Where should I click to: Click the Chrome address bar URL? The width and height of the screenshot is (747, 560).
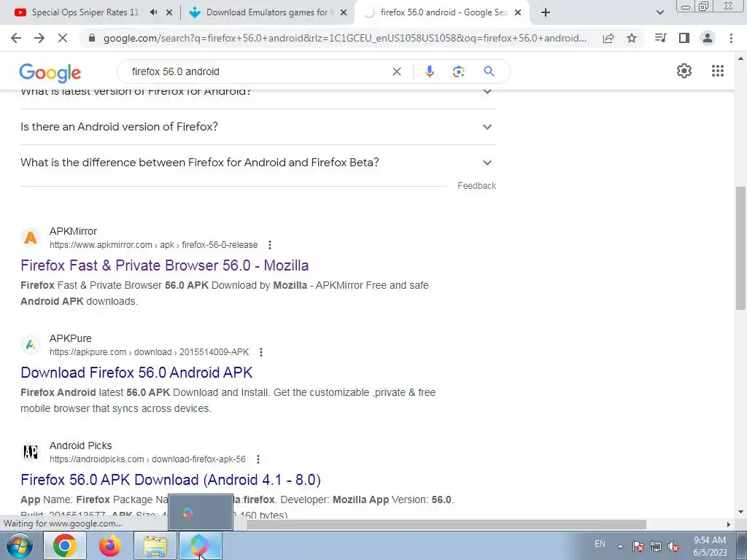345,38
